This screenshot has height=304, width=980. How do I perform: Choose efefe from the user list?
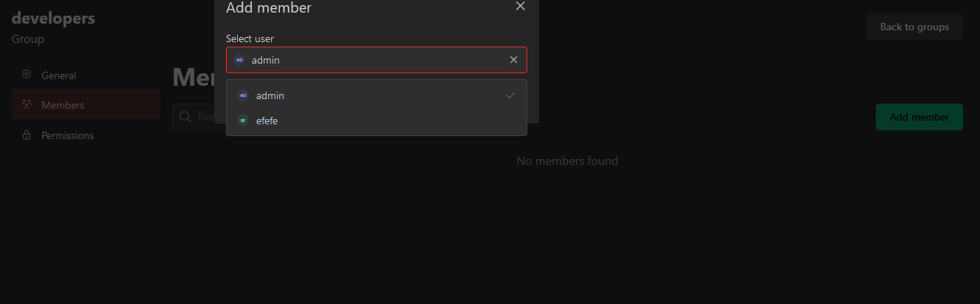coord(267,121)
